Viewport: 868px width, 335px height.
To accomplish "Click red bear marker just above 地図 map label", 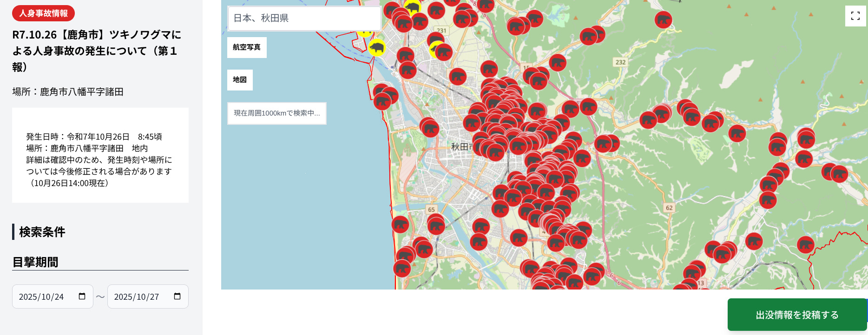I will pos(408,70).
